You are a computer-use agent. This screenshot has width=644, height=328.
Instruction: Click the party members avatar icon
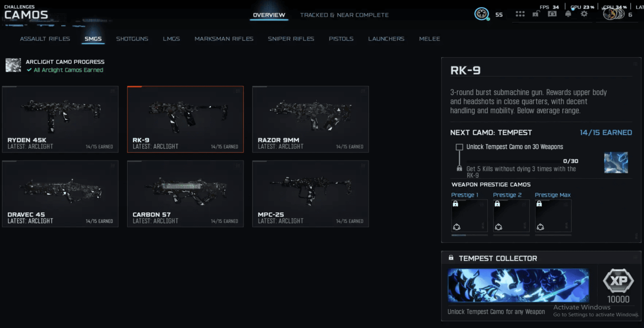pos(614,14)
